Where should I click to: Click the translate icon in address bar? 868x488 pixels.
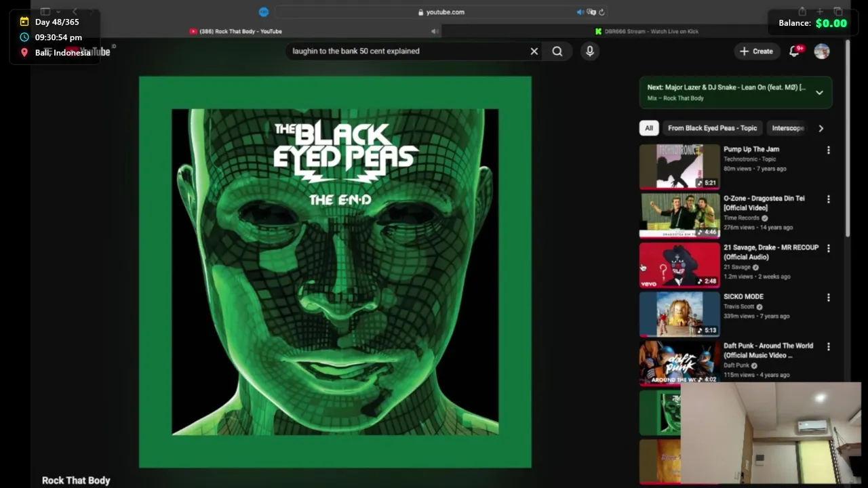tap(591, 12)
